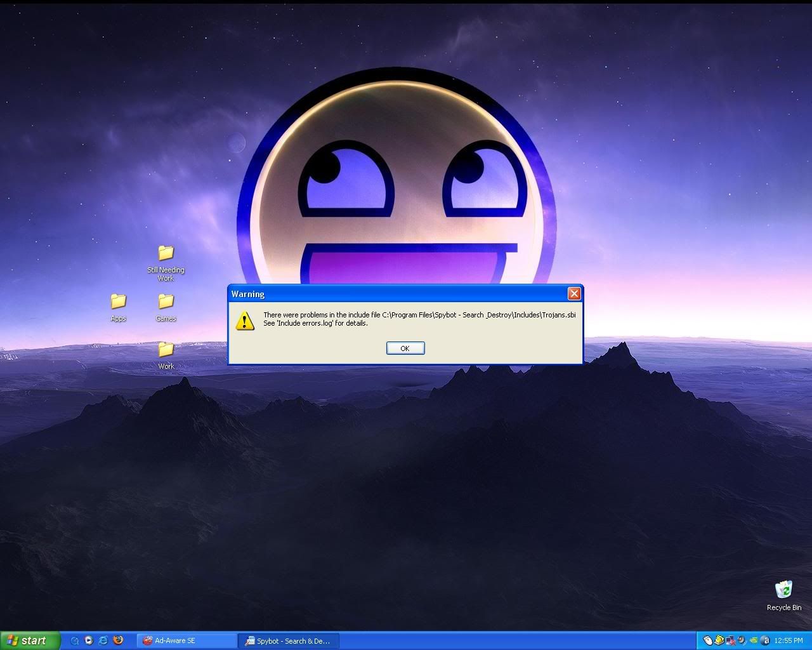The width and height of the screenshot is (812, 650).
Task: Click OK in the Warning dialog
Action: click(x=405, y=348)
